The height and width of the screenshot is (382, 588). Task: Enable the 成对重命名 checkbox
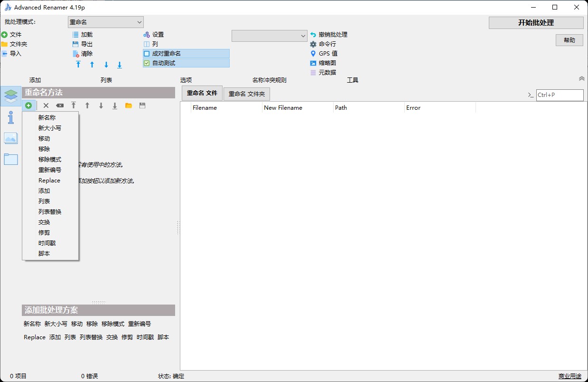pos(146,54)
